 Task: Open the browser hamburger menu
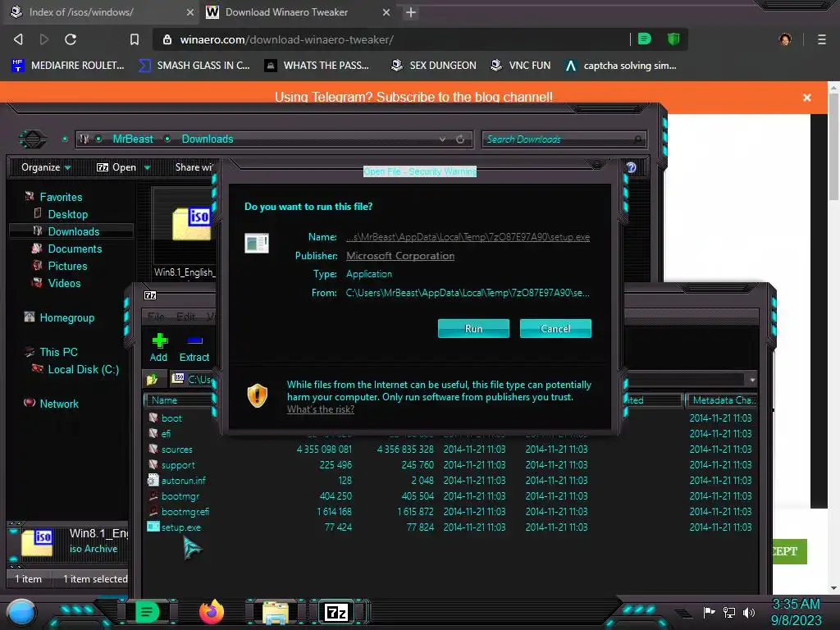(x=821, y=39)
